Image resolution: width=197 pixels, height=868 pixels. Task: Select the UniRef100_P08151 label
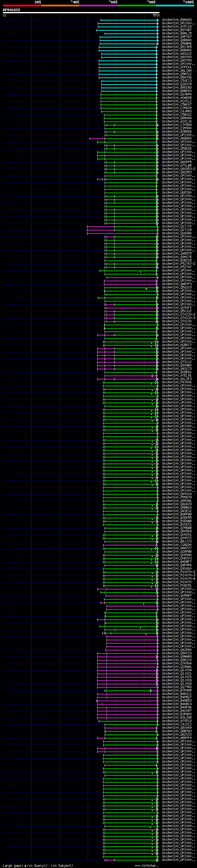[177, 586]
